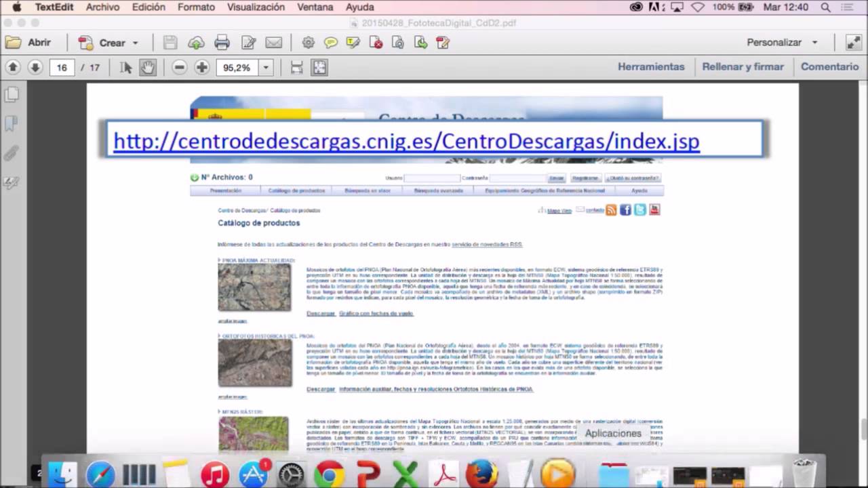Click the Abrir open-file button
The image size is (868, 488).
click(28, 43)
